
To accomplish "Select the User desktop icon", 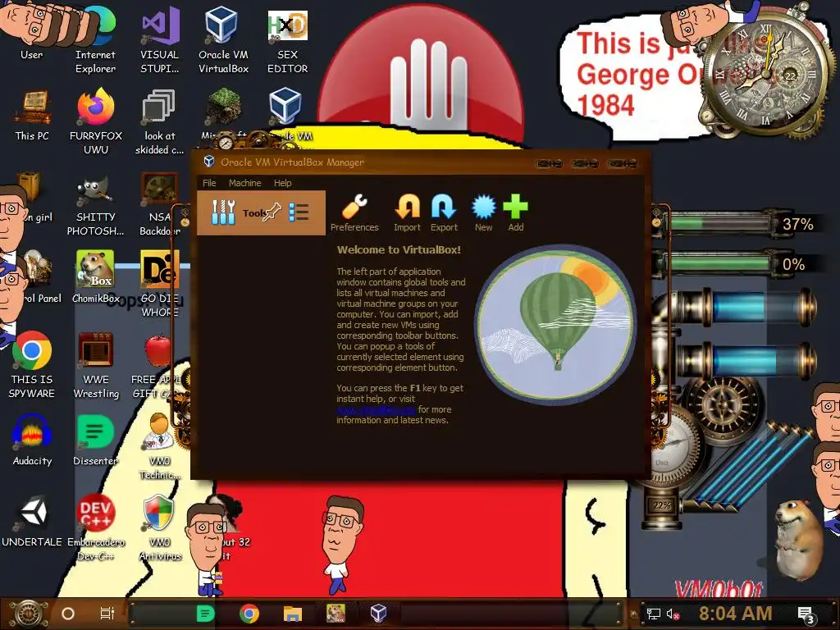I will [32, 32].
